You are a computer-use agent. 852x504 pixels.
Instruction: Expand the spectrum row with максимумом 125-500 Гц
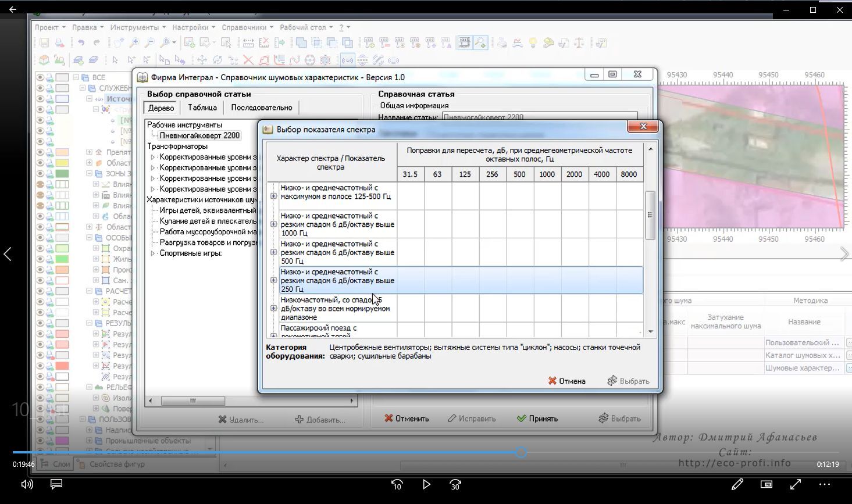click(273, 196)
